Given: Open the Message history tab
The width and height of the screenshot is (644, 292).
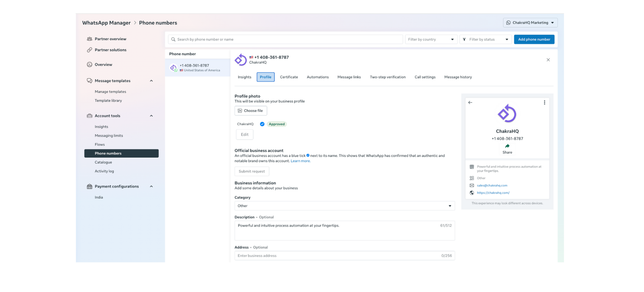Looking at the screenshot, I should click(458, 77).
